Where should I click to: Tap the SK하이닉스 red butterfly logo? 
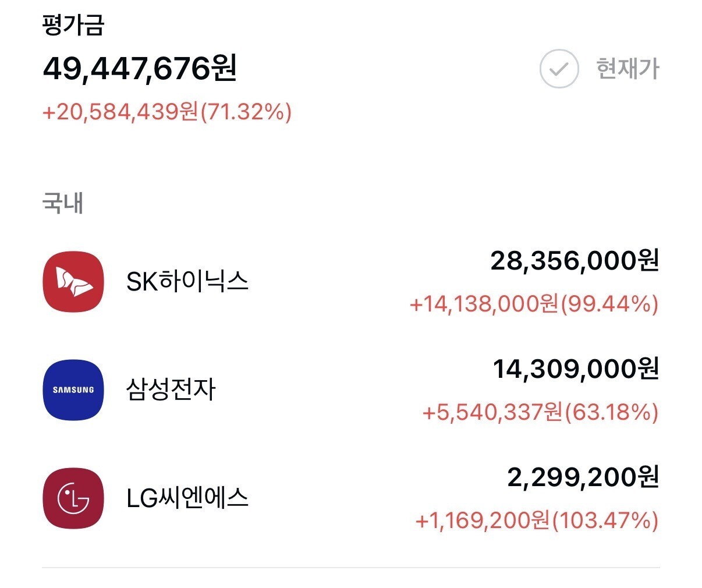point(73,282)
